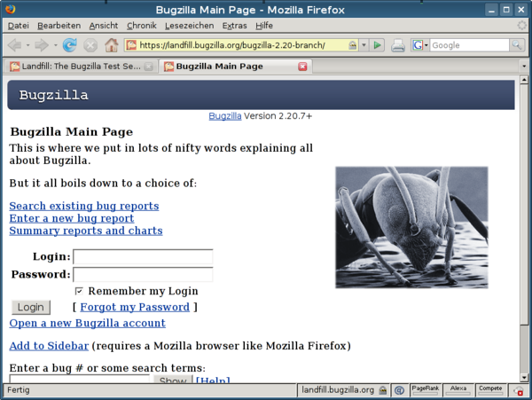Open the search engine selector dropdown
The height and width of the screenshot is (400, 532).
[426, 45]
